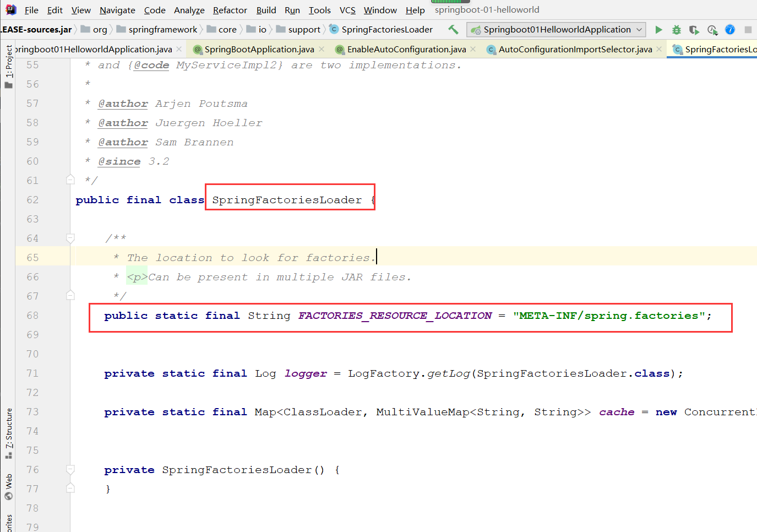Open the Tools menu
This screenshot has width=757, height=532.
[x=319, y=10]
